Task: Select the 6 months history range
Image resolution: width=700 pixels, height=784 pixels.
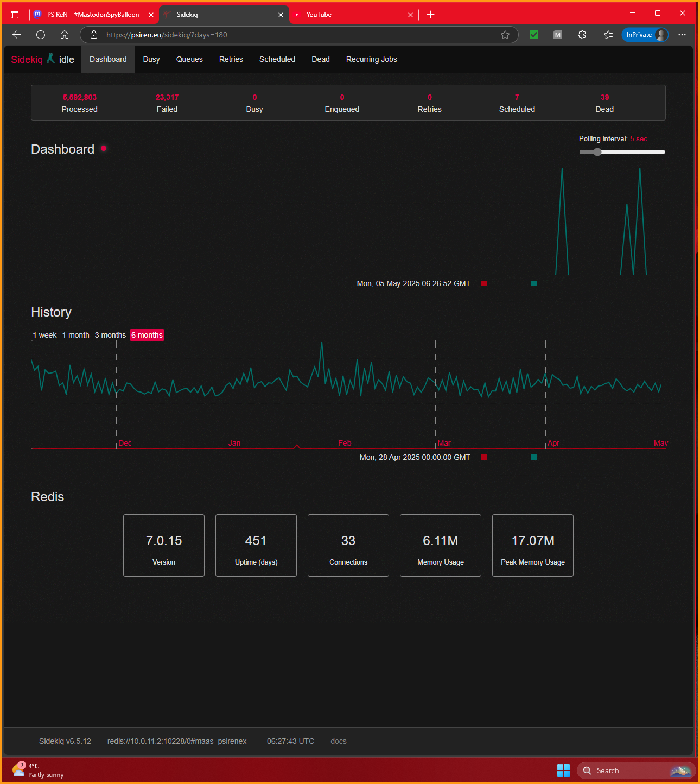Action: pyautogui.click(x=147, y=335)
